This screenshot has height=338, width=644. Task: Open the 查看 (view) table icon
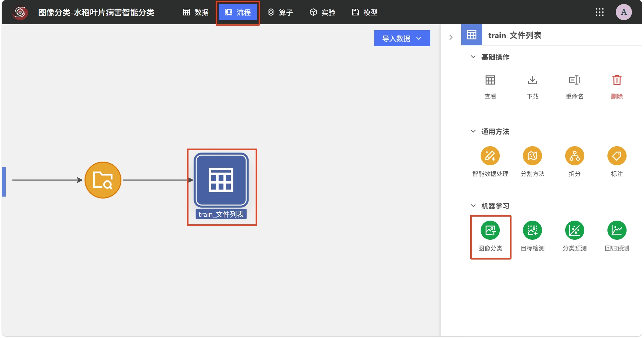pyautogui.click(x=490, y=80)
